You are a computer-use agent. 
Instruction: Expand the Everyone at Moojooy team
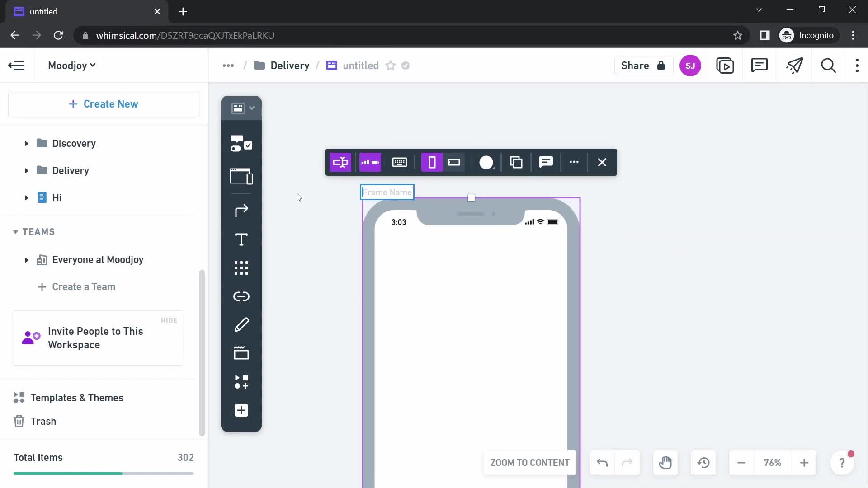(26, 259)
